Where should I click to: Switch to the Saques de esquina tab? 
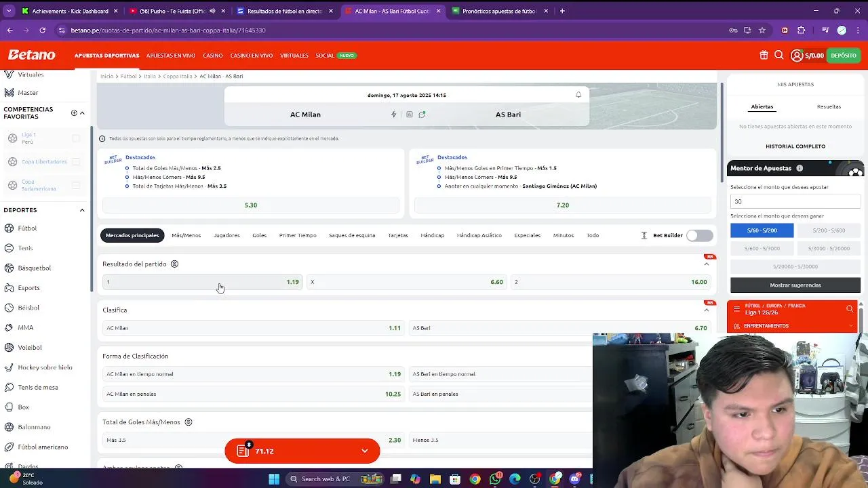[x=352, y=235]
